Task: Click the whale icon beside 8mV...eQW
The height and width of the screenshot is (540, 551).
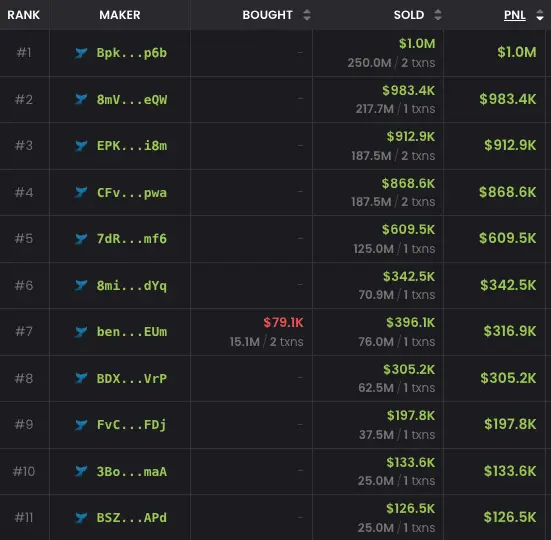Action: point(81,99)
